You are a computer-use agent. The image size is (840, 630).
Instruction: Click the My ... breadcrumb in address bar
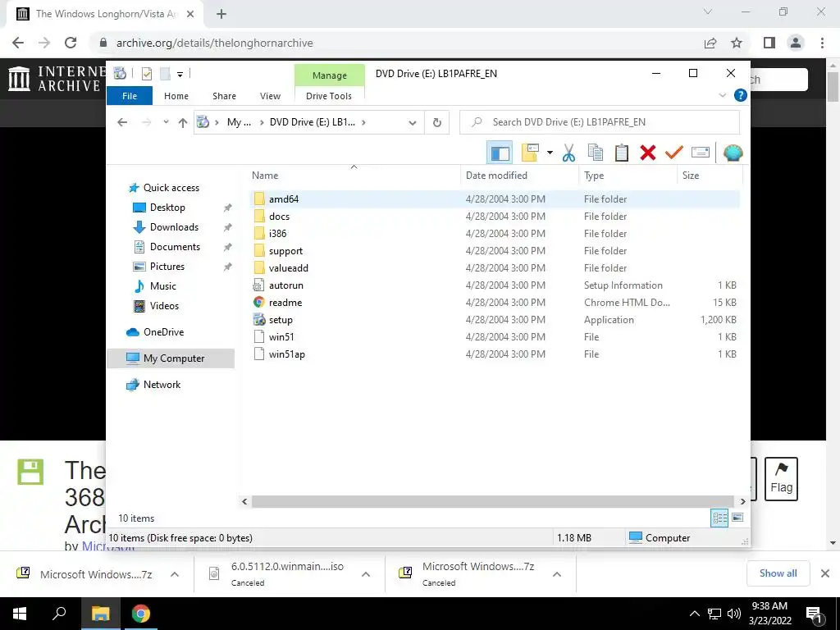239,122
